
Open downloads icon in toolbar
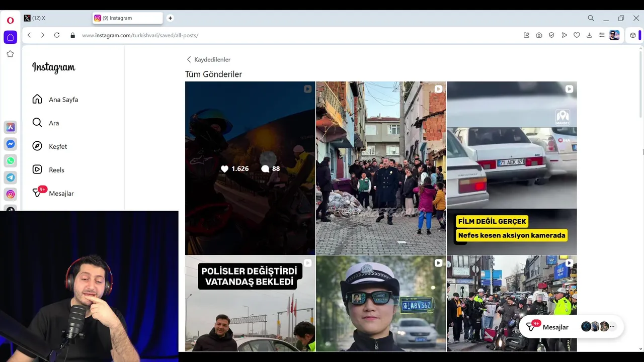point(589,35)
